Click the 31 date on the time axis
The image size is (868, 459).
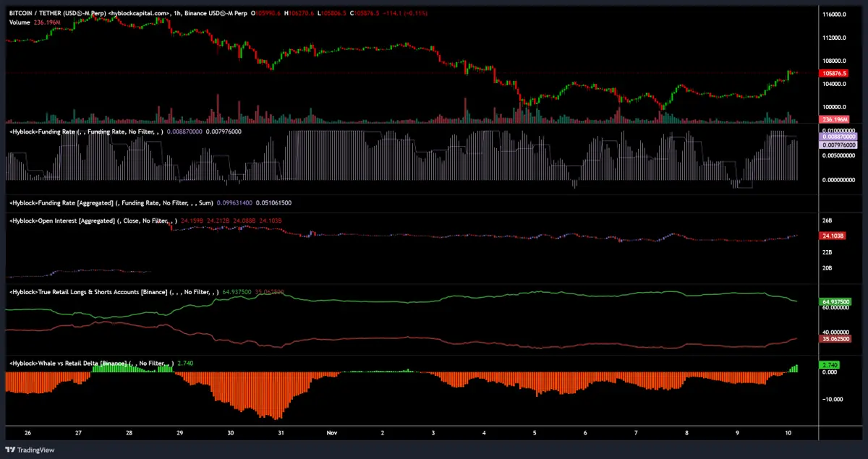coord(281,433)
